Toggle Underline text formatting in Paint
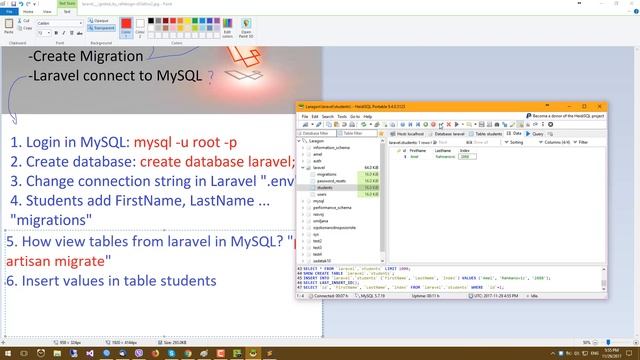Screen dimensions: 640x360 tap(71, 33)
